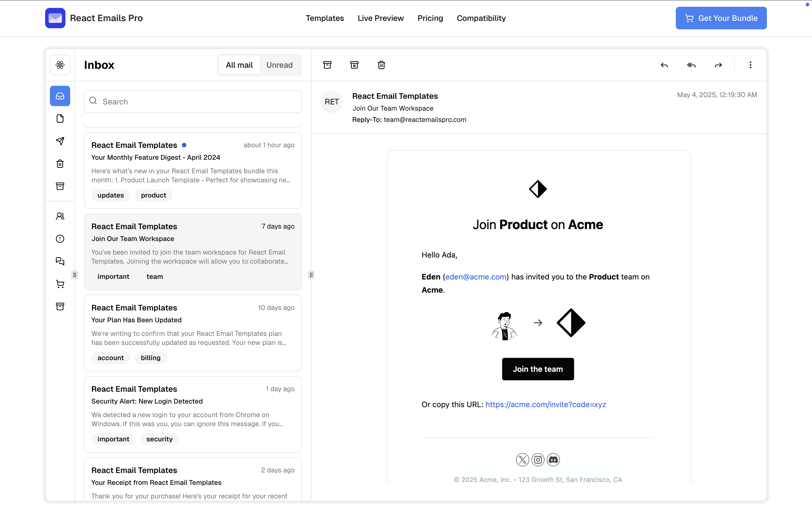Open the Sent paper plane icon

point(60,141)
